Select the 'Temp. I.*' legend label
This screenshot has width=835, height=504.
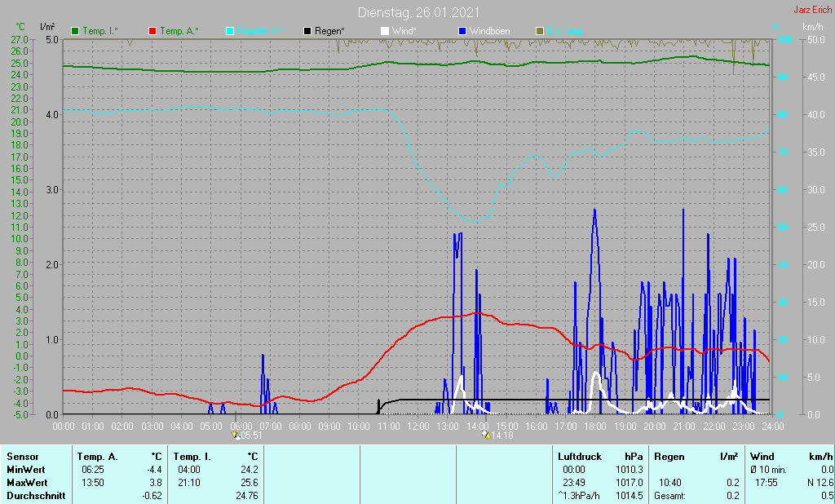100,31
